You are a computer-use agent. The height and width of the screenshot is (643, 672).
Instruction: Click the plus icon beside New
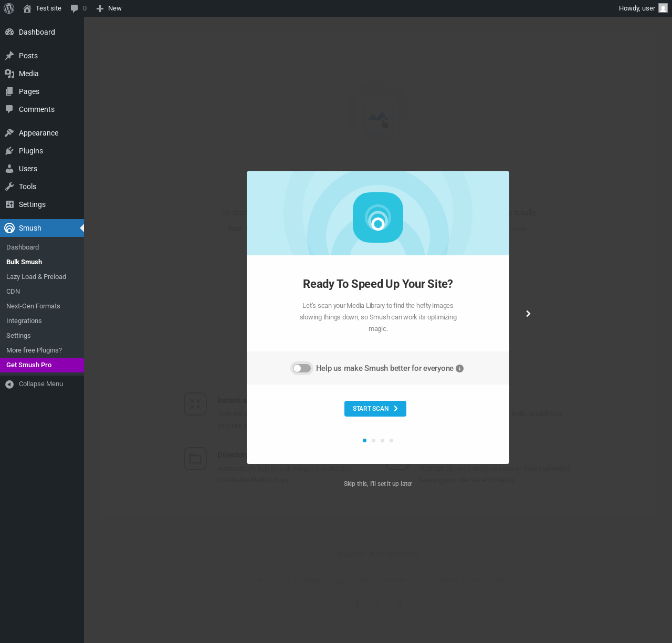click(100, 8)
